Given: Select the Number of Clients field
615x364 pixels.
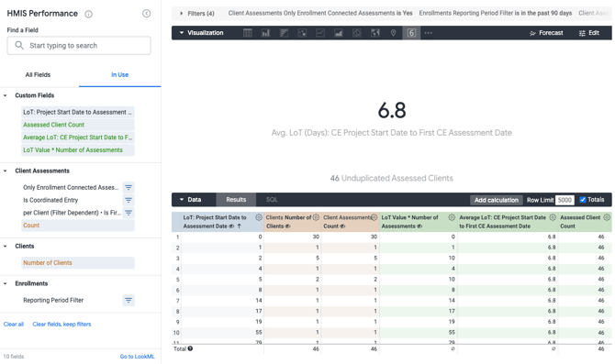Looking at the screenshot, I should [x=78, y=262].
